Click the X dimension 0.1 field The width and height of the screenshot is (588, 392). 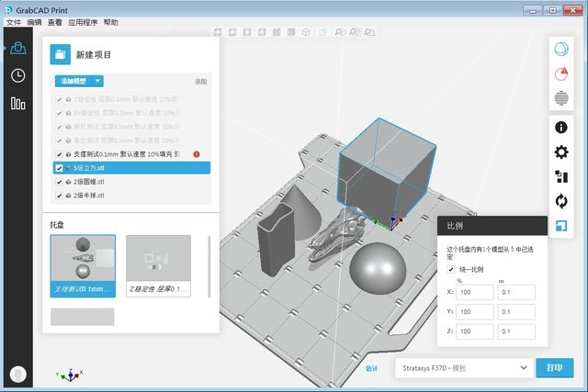pos(516,292)
